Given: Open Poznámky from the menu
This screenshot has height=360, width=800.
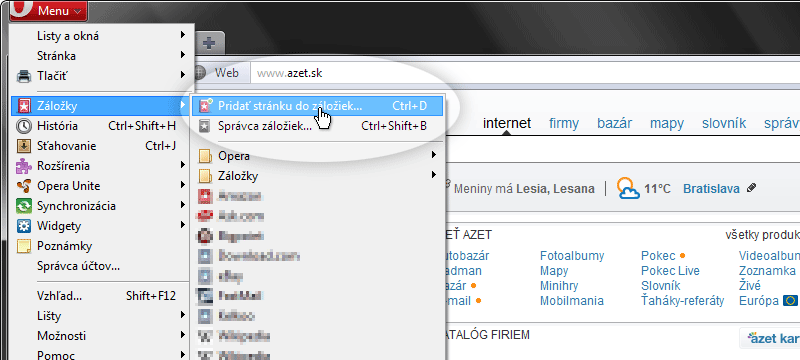Looking at the screenshot, I should (101, 246).
